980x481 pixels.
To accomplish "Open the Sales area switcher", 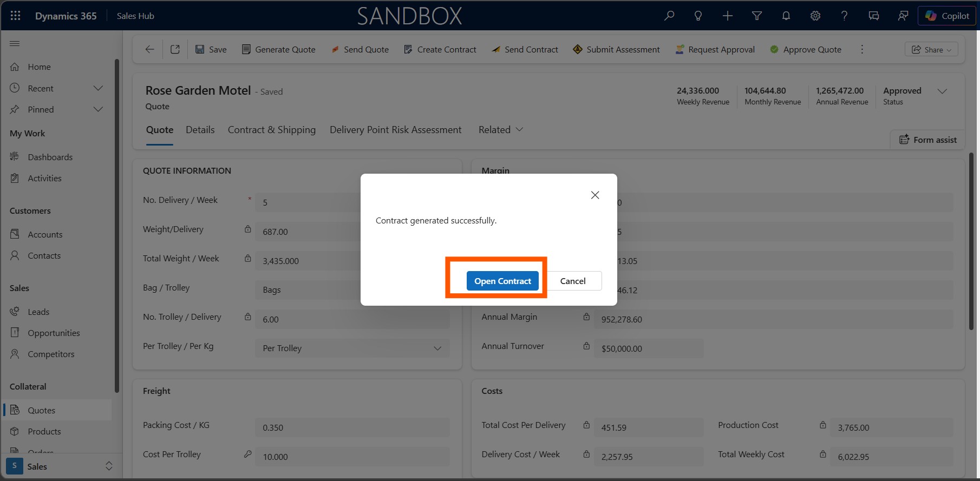I will [x=61, y=466].
